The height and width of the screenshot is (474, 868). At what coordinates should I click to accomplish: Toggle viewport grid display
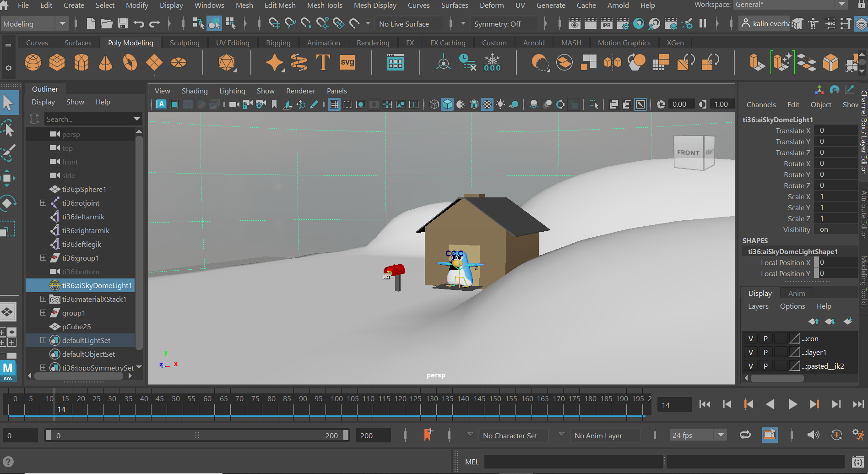pos(334,104)
